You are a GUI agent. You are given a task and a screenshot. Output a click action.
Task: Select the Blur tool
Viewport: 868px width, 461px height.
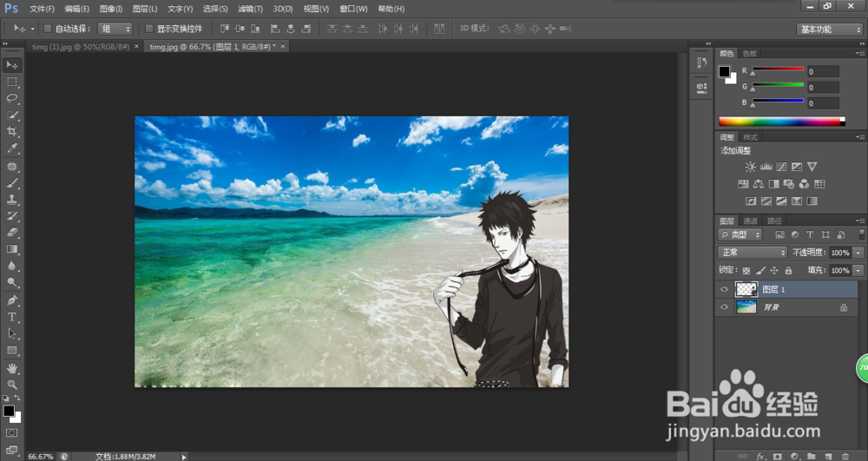click(x=11, y=267)
